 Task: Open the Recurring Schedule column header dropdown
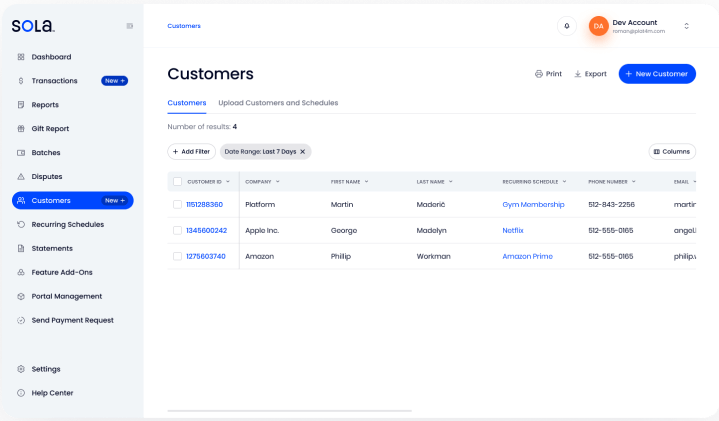(x=564, y=182)
